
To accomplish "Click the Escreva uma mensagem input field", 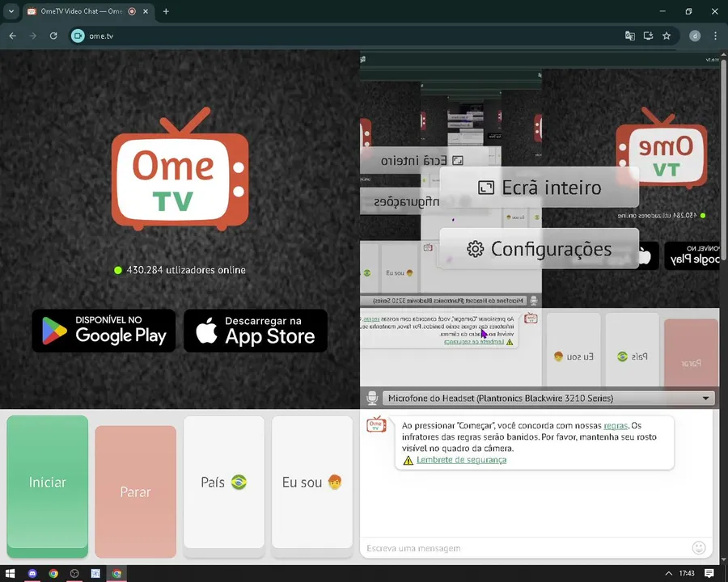I will (527, 548).
